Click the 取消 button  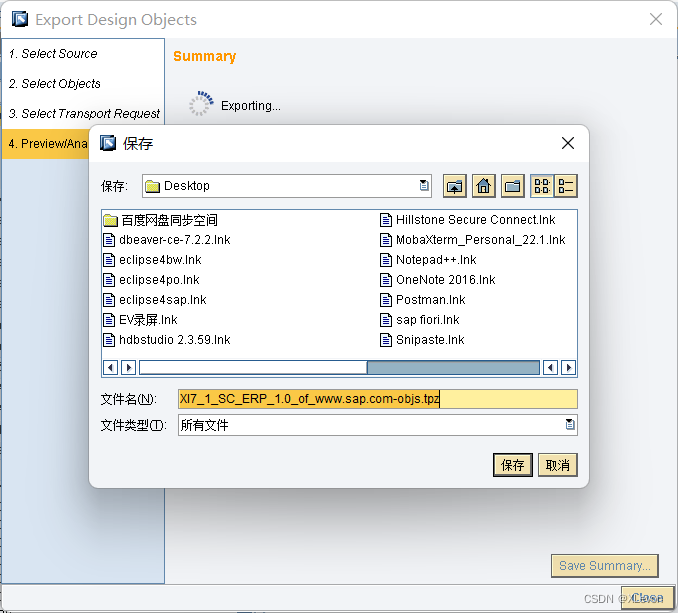coord(557,465)
